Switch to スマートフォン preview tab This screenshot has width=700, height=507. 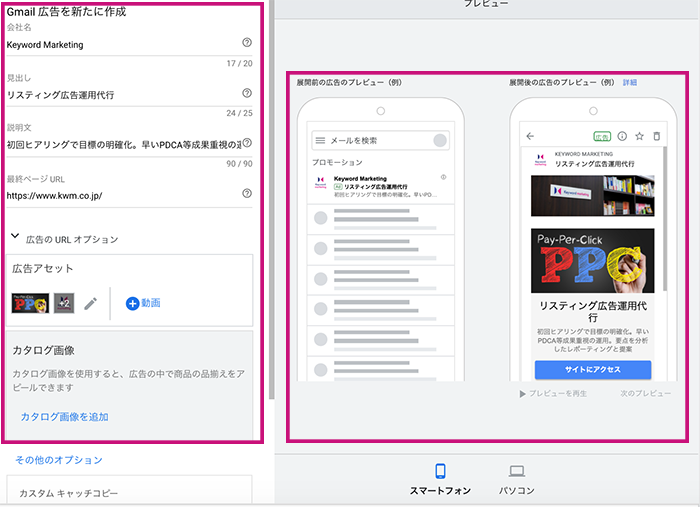pos(440,479)
